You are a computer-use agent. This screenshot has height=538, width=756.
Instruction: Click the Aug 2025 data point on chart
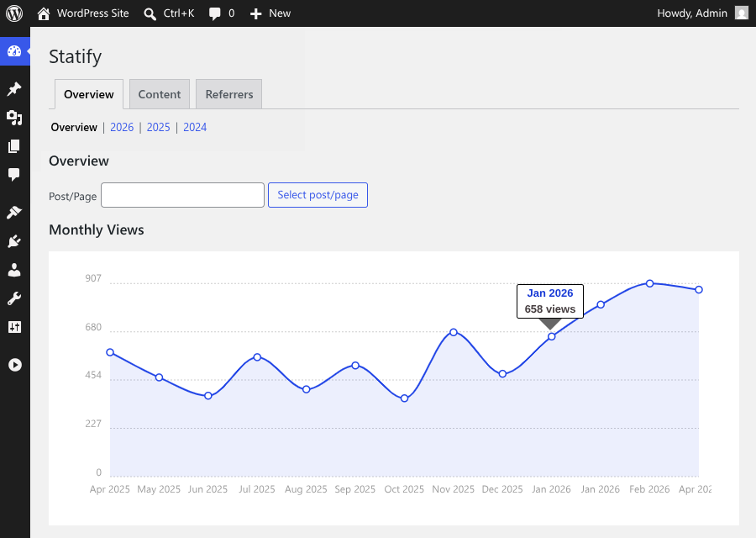click(x=306, y=389)
